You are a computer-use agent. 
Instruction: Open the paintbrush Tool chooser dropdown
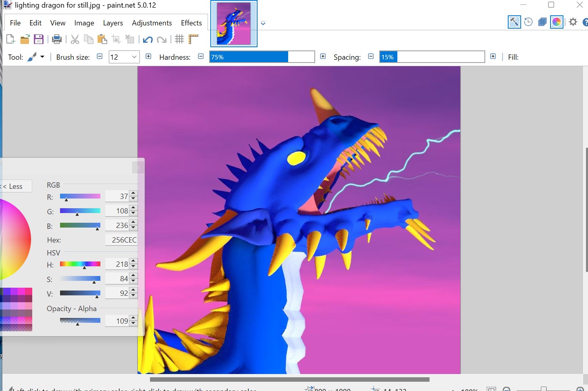pyautogui.click(x=36, y=57)
